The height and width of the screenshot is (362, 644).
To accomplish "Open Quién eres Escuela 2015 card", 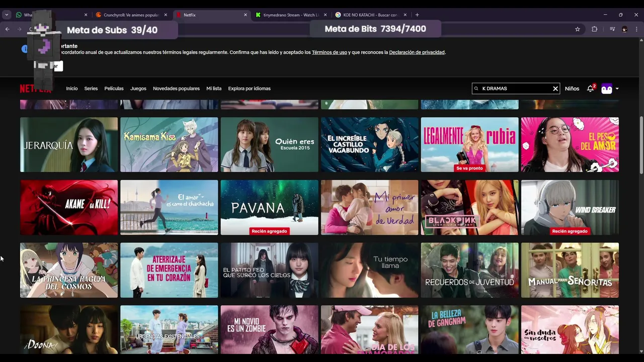I will tap(269, 145).
